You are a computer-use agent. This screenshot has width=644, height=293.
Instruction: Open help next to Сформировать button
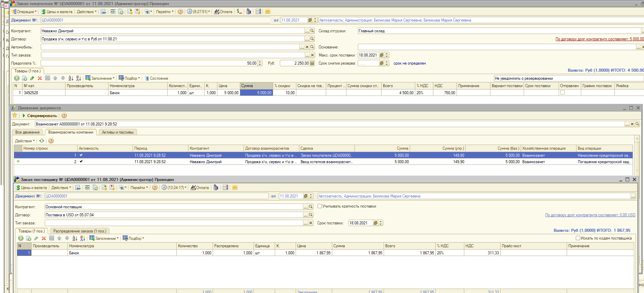[64, 115]
